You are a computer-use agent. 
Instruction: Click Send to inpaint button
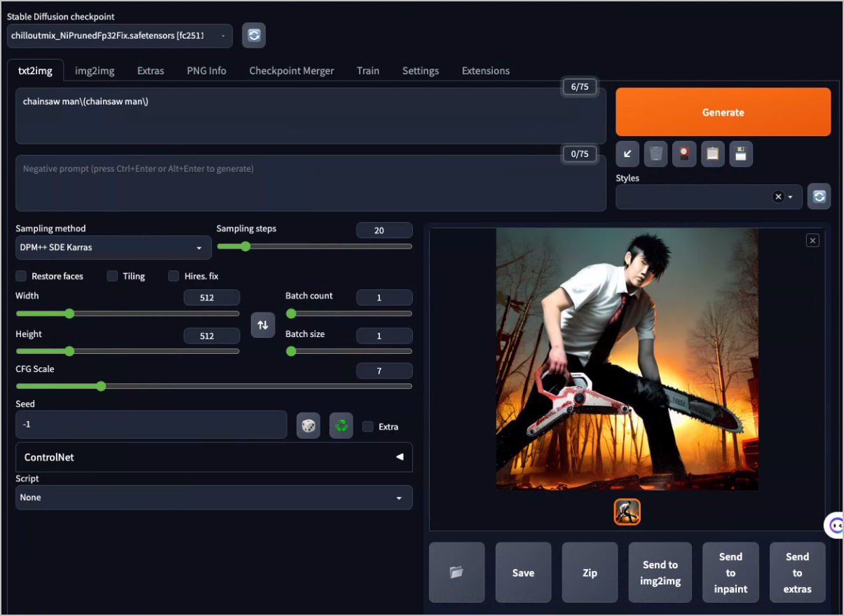tap(730, 573)
